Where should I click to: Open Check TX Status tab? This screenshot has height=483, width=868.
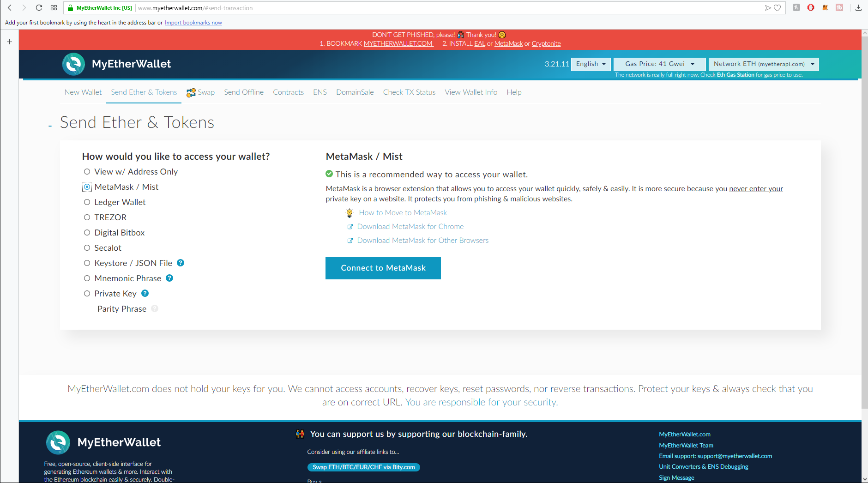click(x=410, y=92)
